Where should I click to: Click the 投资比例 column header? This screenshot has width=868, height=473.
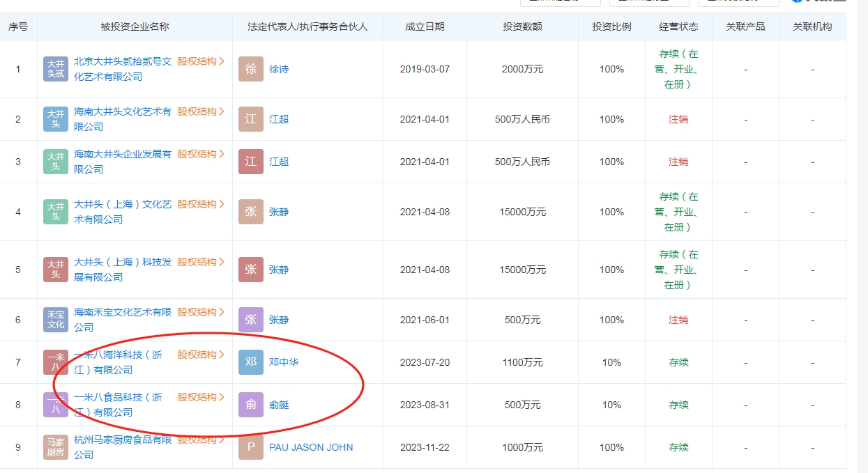(x=611, y=26)
